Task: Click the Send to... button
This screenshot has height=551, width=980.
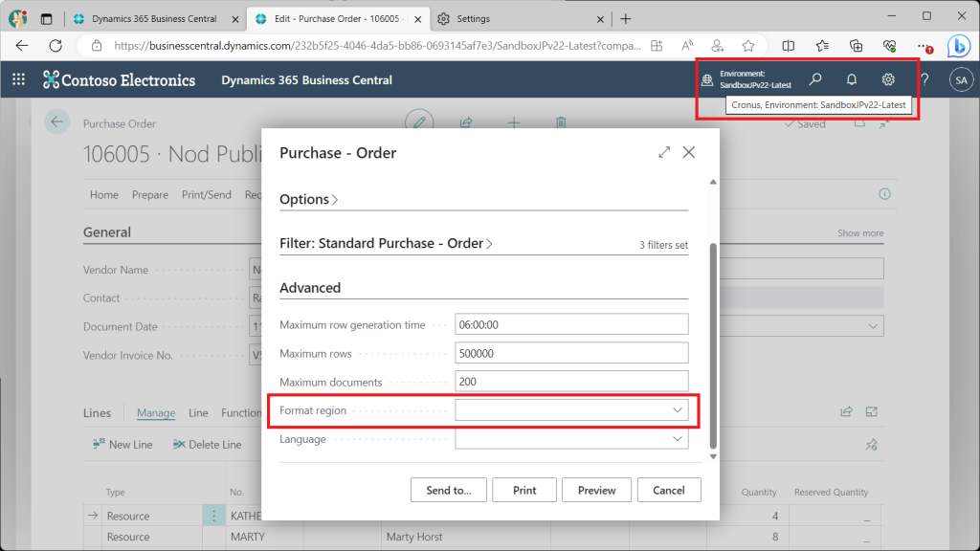Action: [448, 491]
